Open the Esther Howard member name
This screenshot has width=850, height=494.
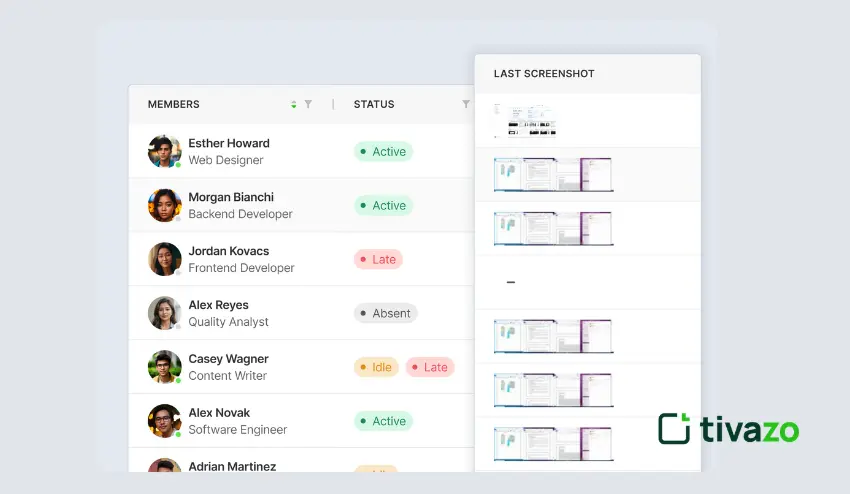click(229, 143)
